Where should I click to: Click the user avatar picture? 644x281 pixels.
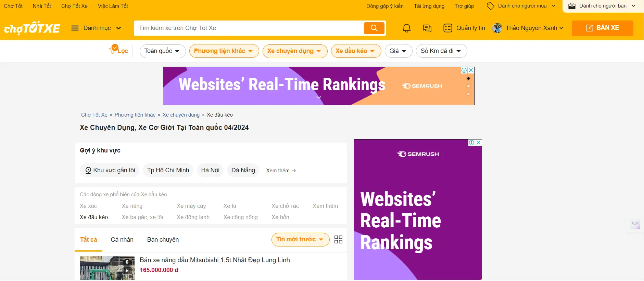[x=497, y=28]
